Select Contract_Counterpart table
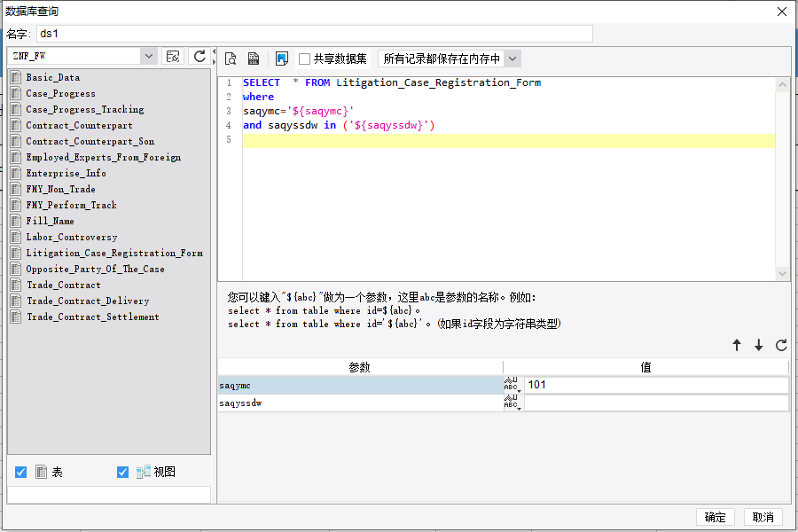 click(x=80, y=125)
